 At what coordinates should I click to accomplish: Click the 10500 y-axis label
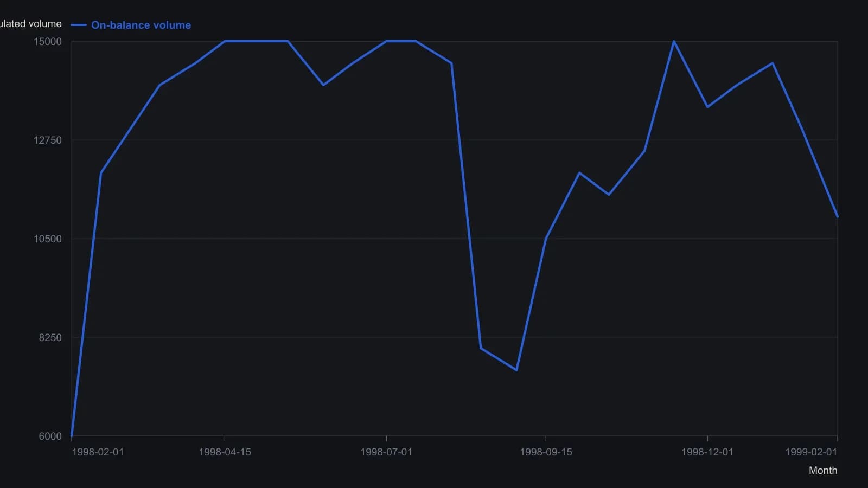tap(48, 239)
